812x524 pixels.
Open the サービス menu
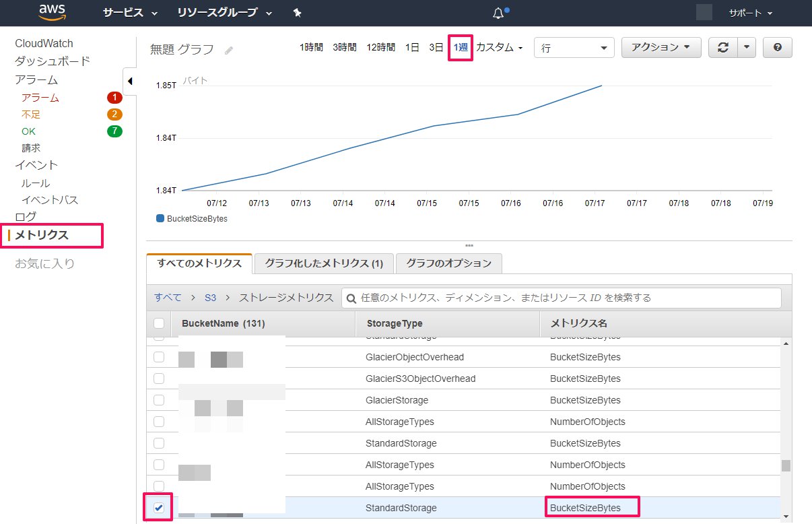(x=123, y=13)
